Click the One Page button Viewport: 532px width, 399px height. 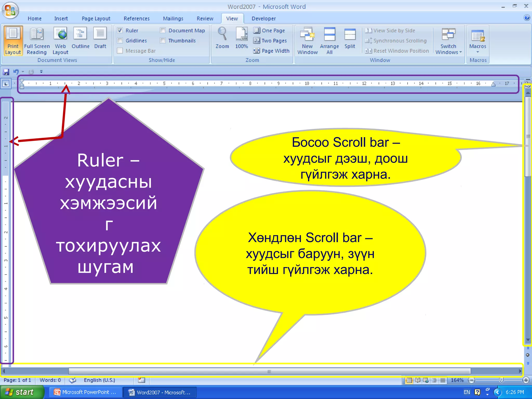point(269,30)
